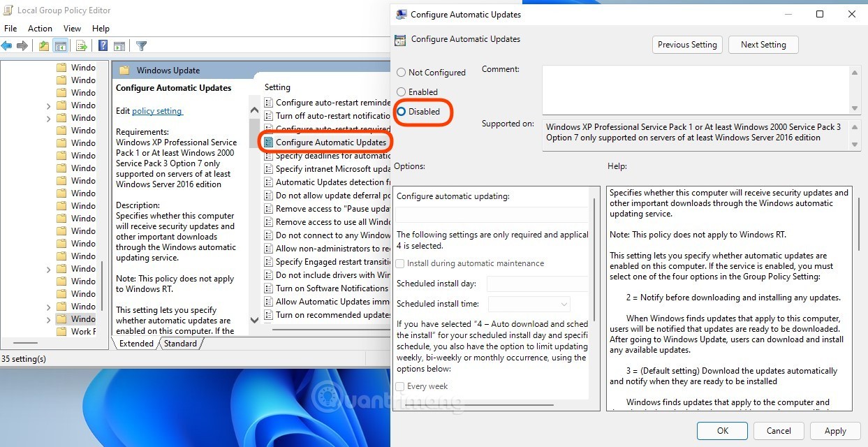
Task: Click the Export List toolbar icon
Action: (x=82, y=46)
